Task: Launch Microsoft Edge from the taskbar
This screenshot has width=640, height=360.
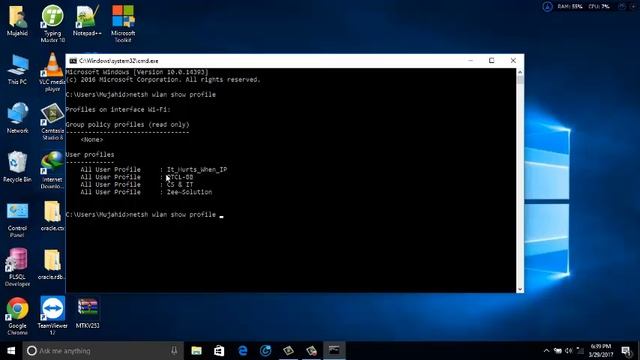Action: 242,351
